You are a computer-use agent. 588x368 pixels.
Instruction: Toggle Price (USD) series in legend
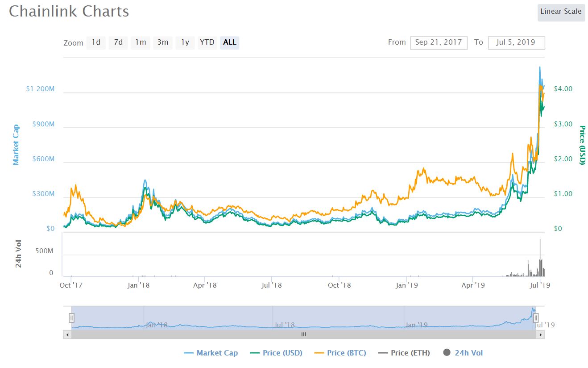pyautogui.click(x=276, y=353)
